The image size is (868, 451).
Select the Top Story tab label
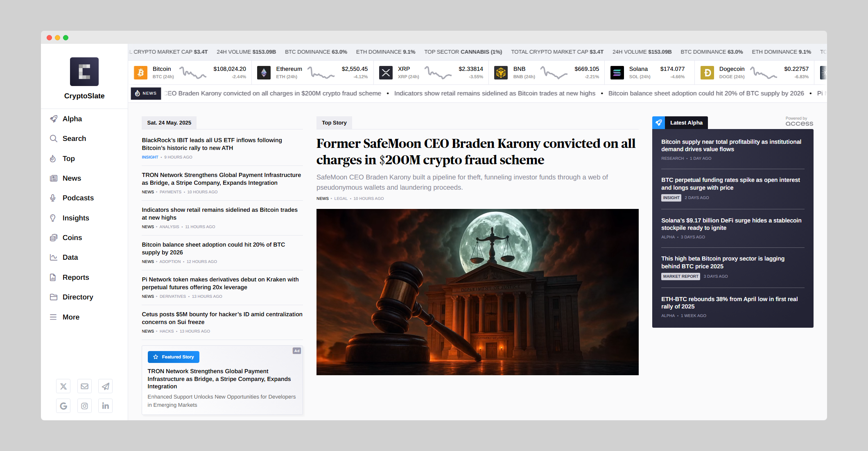pos(334,122)
